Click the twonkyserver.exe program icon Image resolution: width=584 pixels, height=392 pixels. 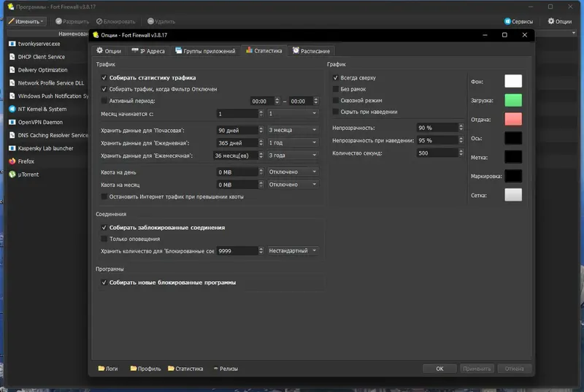(x=12, y=44)
